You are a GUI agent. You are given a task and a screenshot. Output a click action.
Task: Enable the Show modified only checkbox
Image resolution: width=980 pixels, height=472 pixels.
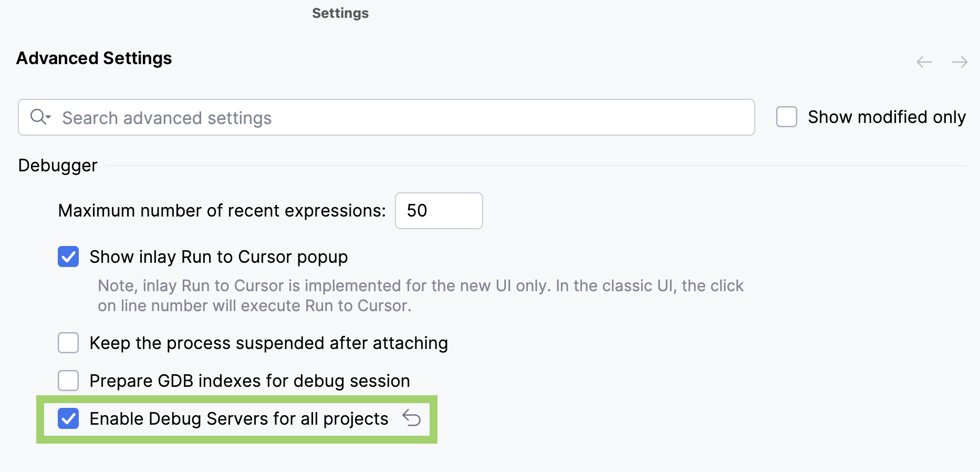[786, 117]
